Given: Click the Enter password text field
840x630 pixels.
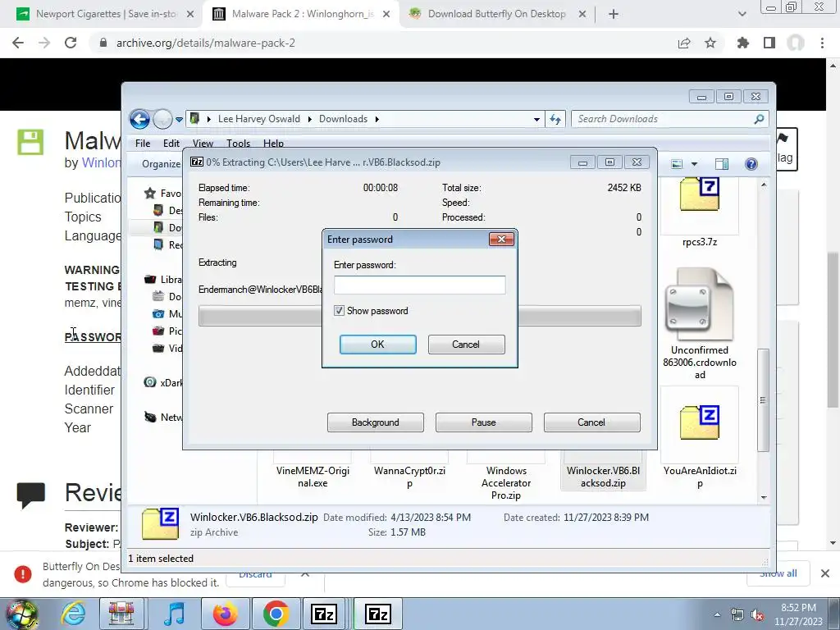Looking at the screenshot, I should pyautogui.click(x=419, y=285).
